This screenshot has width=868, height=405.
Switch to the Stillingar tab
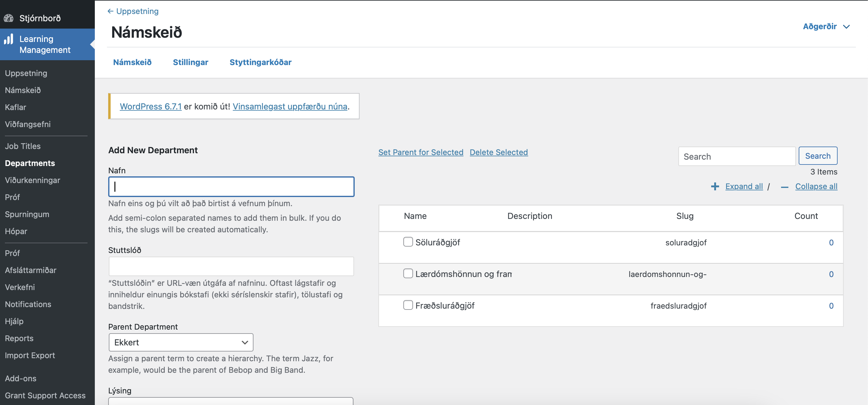(190, 62)
